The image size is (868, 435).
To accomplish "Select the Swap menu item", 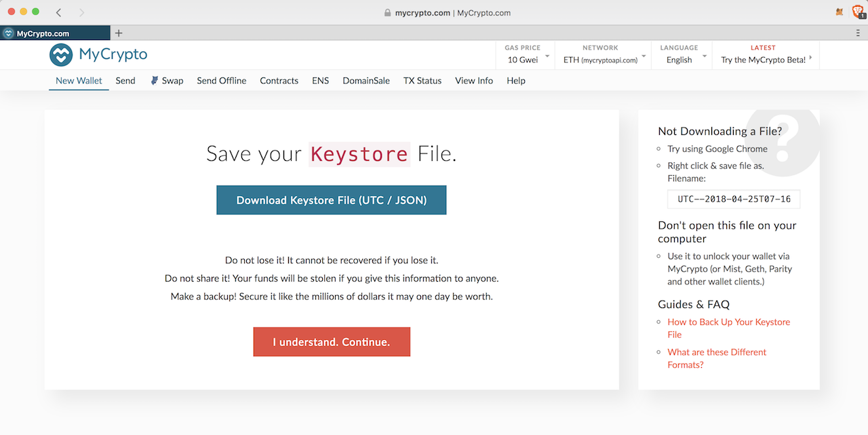I will pyautogui.click(x=167, y=81).
